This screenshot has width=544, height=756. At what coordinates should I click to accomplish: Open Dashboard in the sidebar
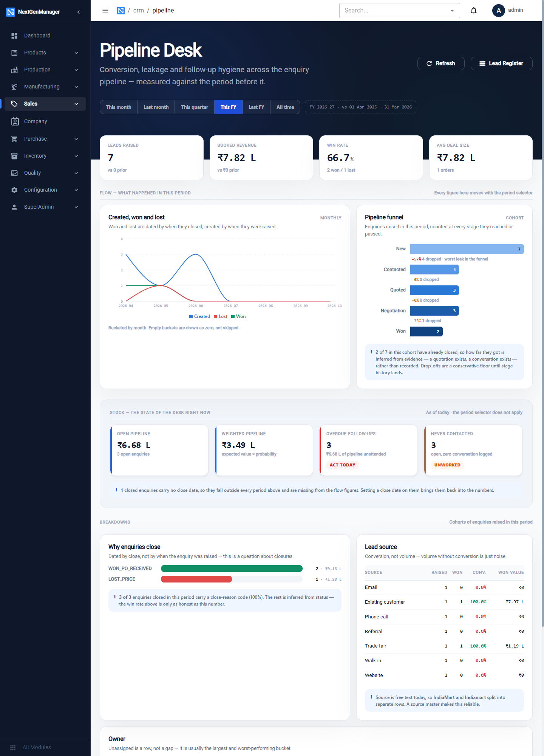click(45, 36)
